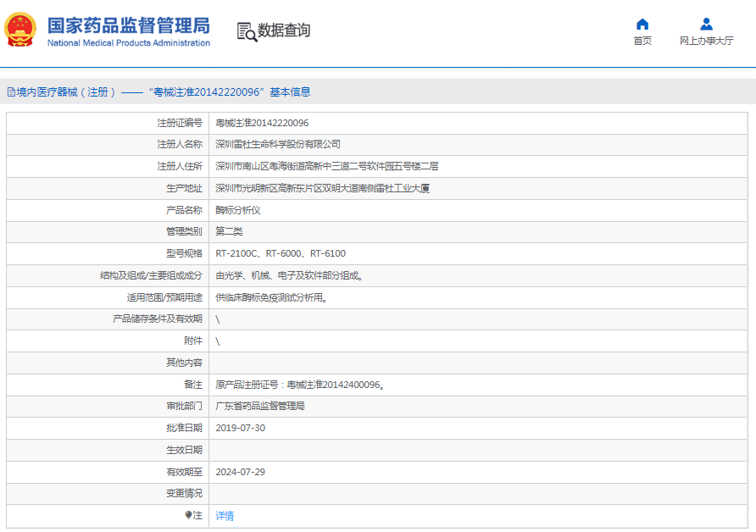Click the 附件 label

(193, 341)
